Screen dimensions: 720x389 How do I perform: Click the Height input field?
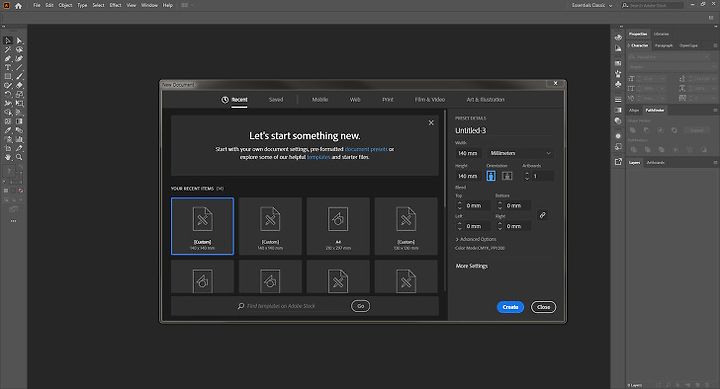click(468, 176)
